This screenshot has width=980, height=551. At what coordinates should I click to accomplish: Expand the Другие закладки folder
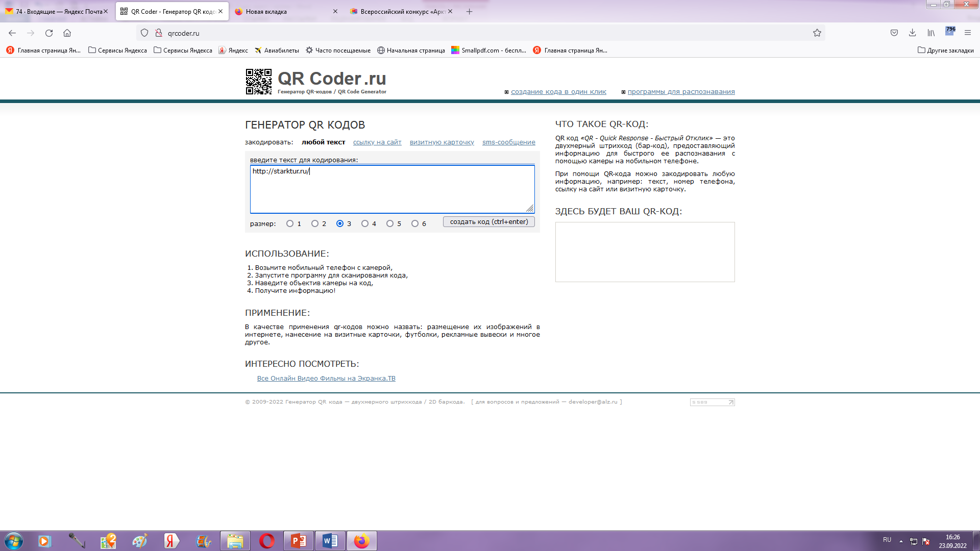945,50
